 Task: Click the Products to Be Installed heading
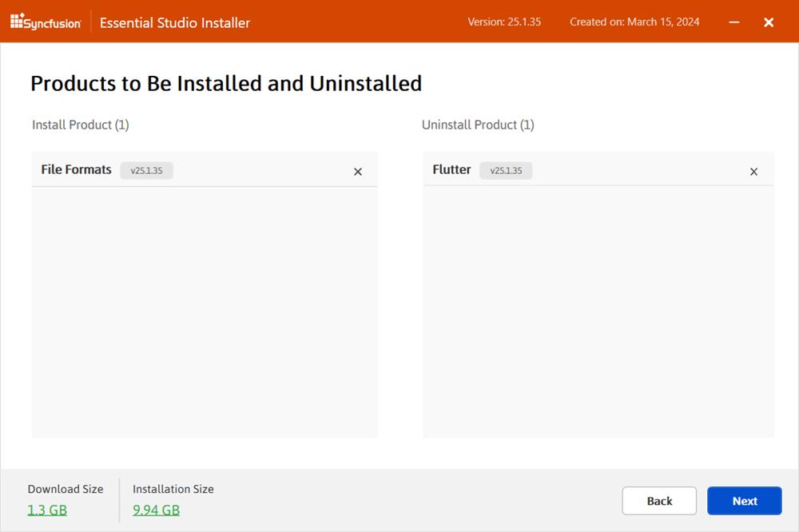(x=225, y=83)
